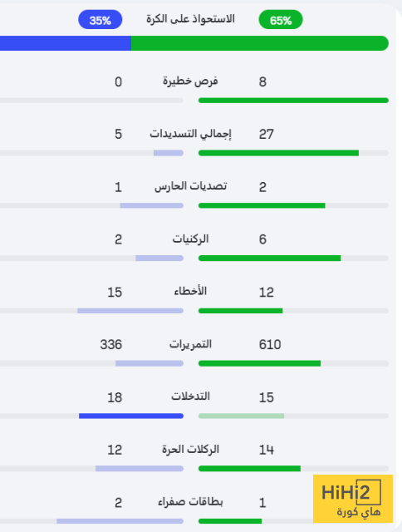Select the الاستحواذ على الكرة label
The width and height of the screenshot is (402, 532).
(x=190, y=19)
